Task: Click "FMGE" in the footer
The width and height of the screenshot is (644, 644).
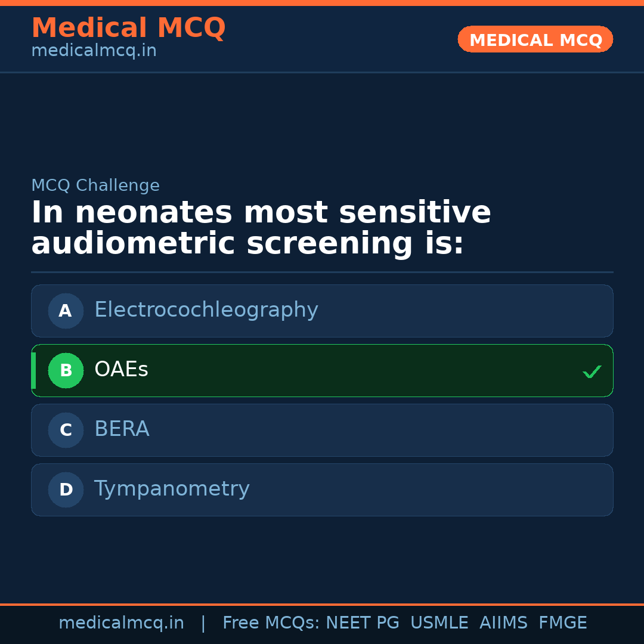Action: [562, 623]
